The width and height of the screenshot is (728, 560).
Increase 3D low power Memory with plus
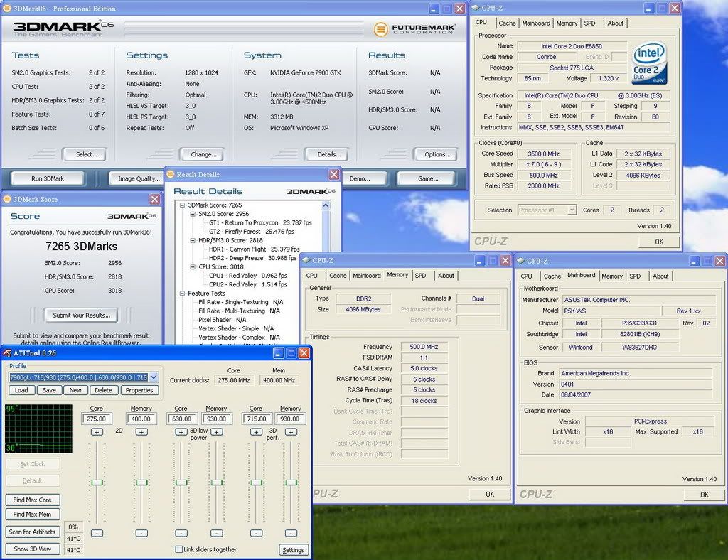tap(217, 432)
